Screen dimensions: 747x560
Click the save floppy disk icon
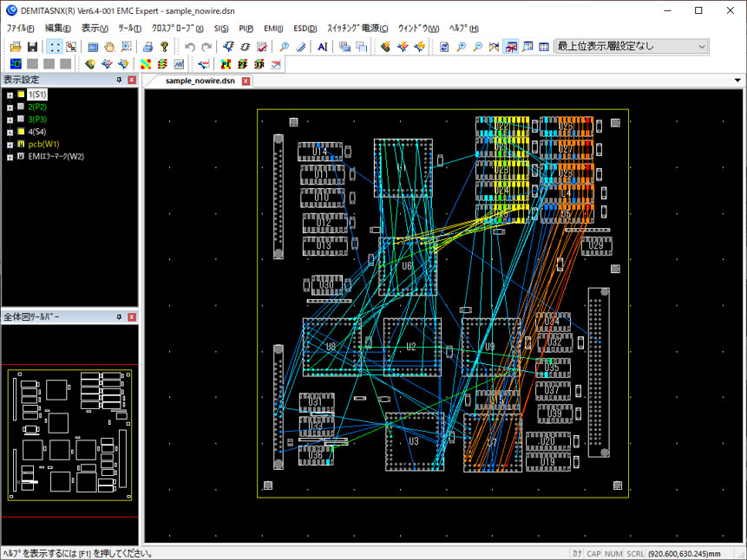tap(32, 47)
